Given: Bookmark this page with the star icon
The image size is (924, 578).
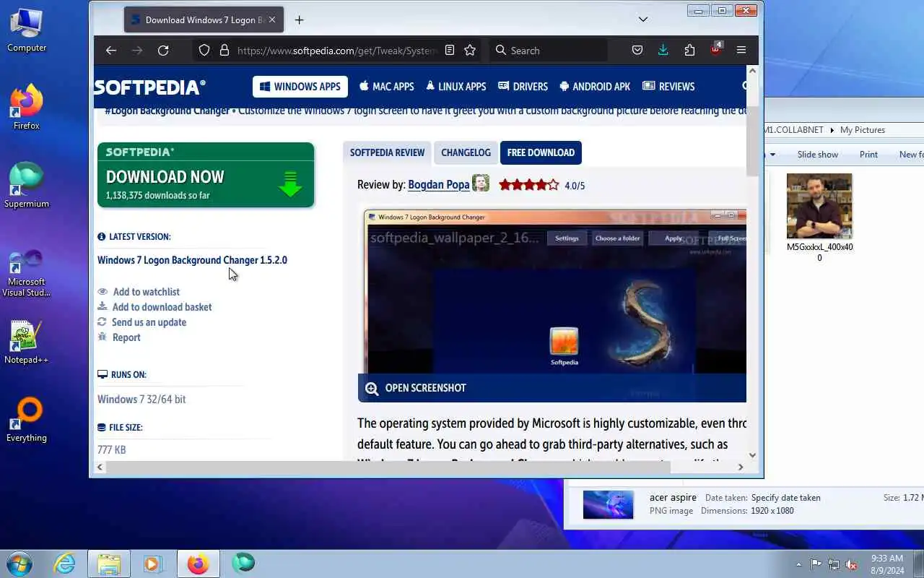Looking at the screenshot, I should pos(470,51).
